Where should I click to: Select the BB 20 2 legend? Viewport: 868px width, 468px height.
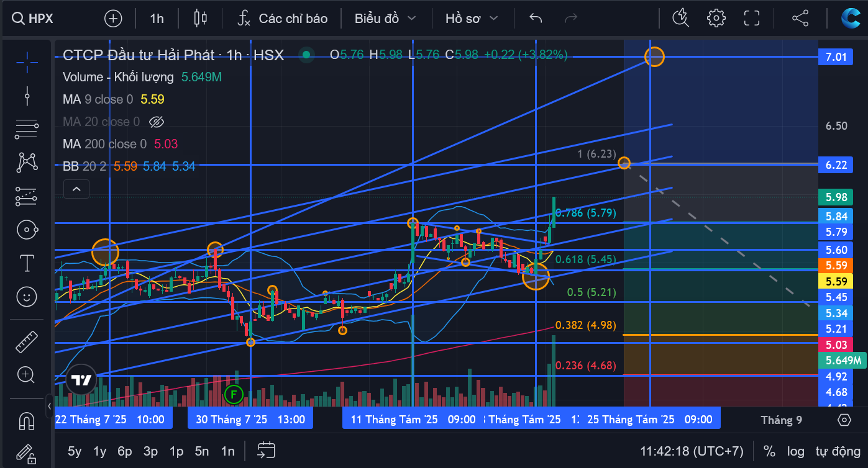click(x=85, y=166)
